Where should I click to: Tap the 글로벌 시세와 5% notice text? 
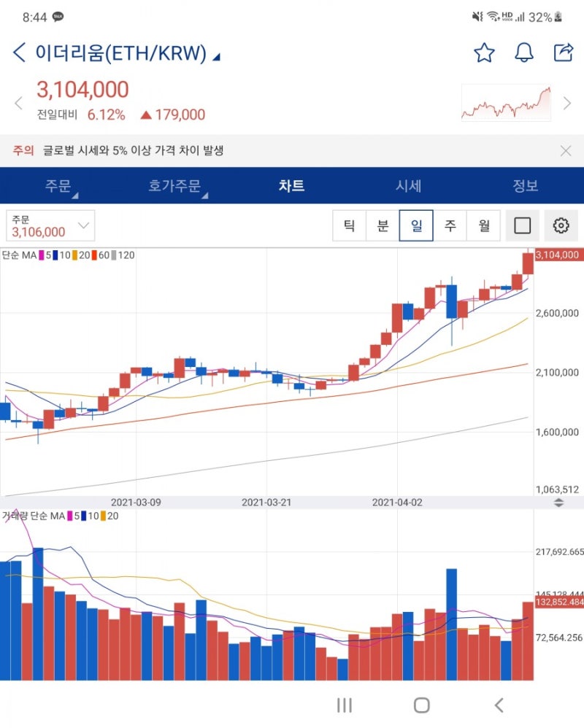(x=134, y=150)
